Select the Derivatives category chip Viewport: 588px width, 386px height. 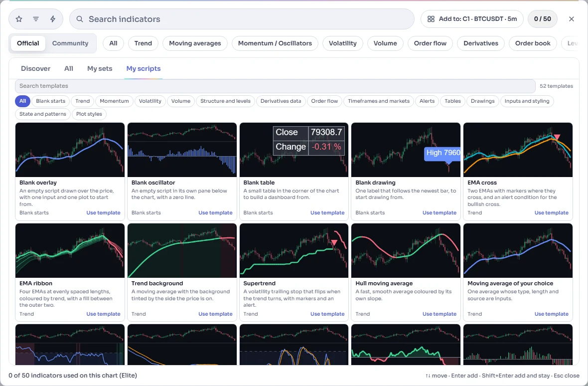[481, 43]
